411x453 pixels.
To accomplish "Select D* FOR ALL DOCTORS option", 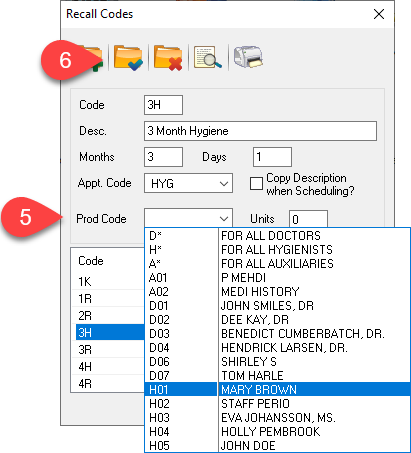I will tap(277, 236).
